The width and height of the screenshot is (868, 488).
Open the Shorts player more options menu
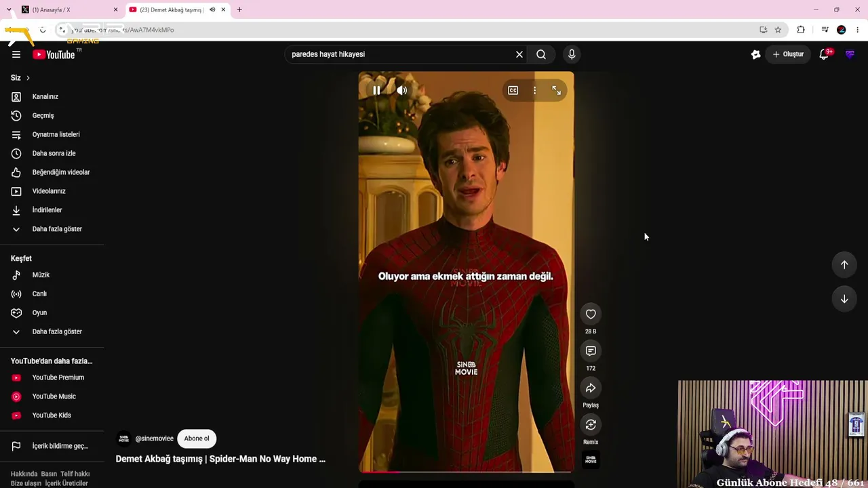coord(534,90)
